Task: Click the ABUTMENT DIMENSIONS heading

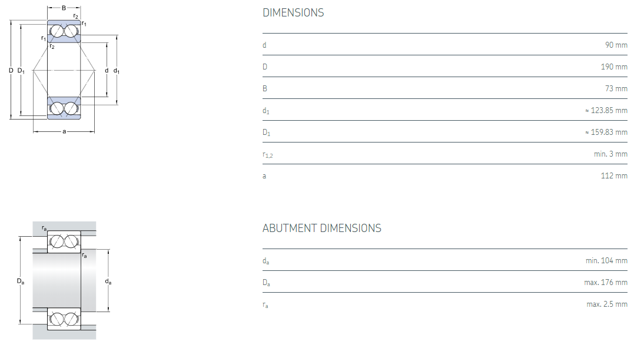Action: click(321, 228)
